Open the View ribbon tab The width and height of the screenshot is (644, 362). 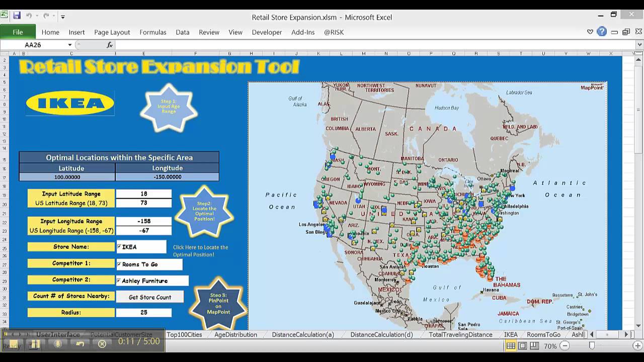235,32
